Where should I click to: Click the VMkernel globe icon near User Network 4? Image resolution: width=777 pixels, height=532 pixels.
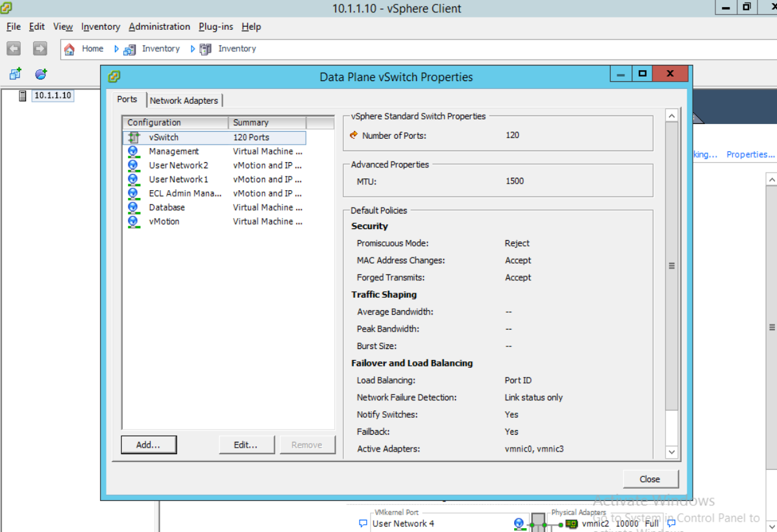pyautogui.click(x=519, y=522)
